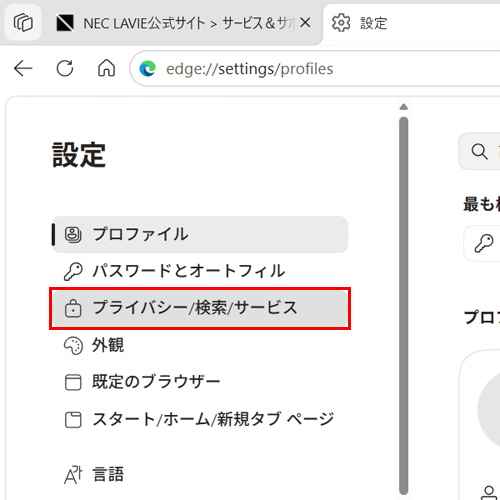
Task: Click the Edge logo in address bar
Action: click(148, 69)
